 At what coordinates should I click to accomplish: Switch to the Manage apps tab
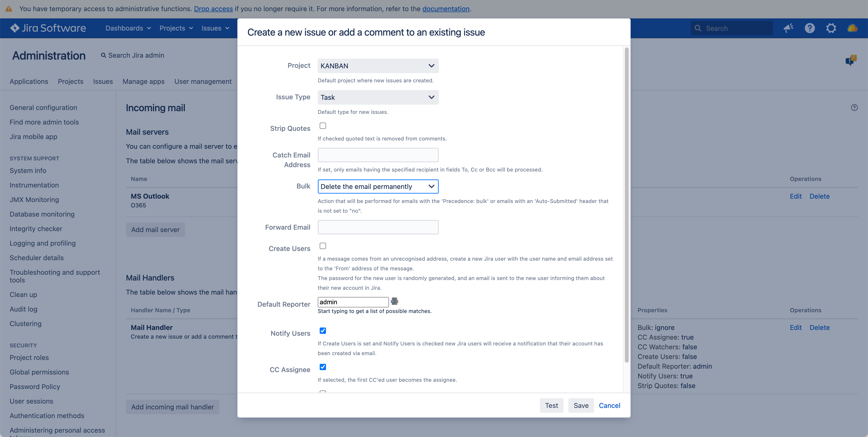144,82
